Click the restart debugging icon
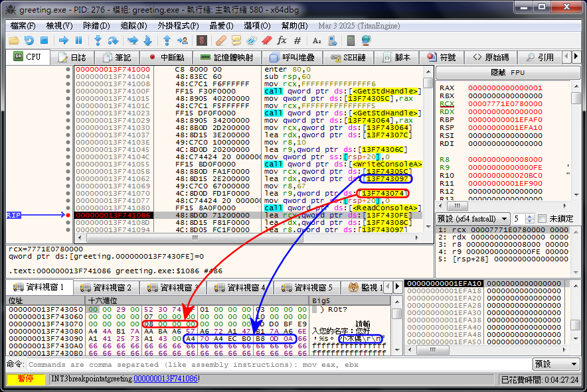This screenshot has height=392, width=587. coord(29,40)
